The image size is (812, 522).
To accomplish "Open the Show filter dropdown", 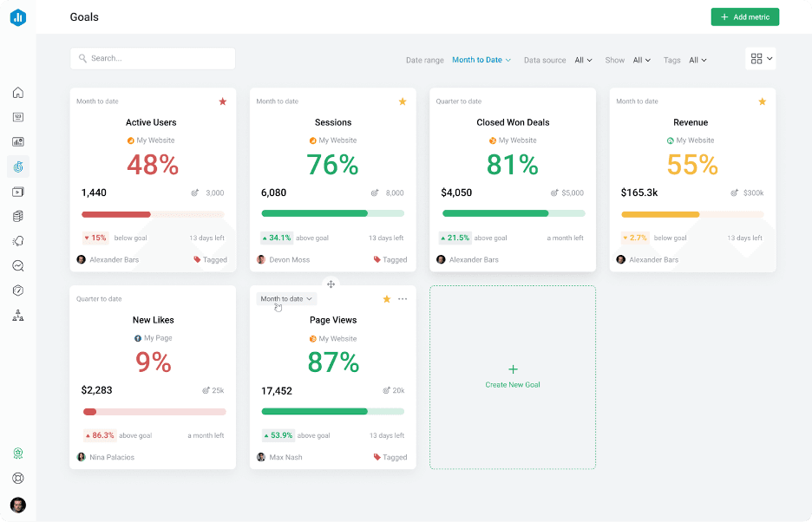I will tap(642, 60).
